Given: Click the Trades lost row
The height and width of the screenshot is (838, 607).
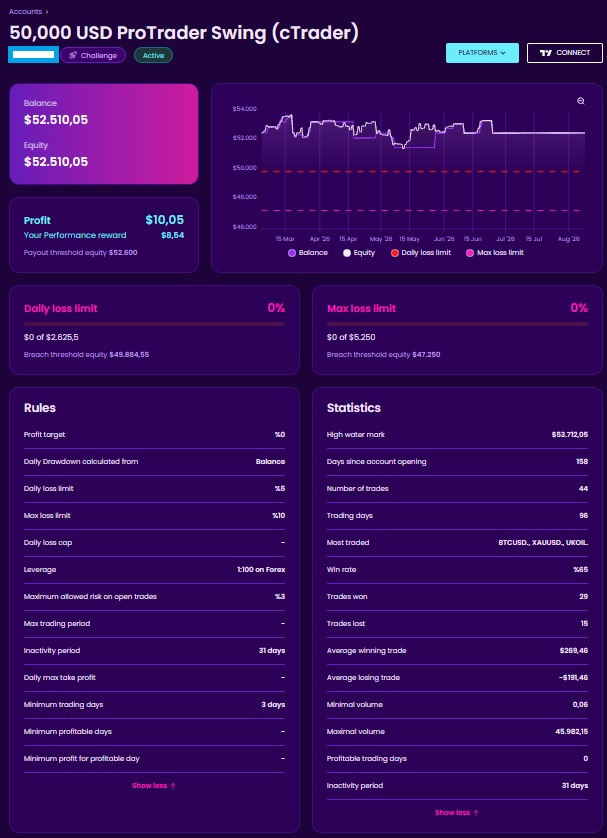Looking at the screenshot, I should 457,624.
